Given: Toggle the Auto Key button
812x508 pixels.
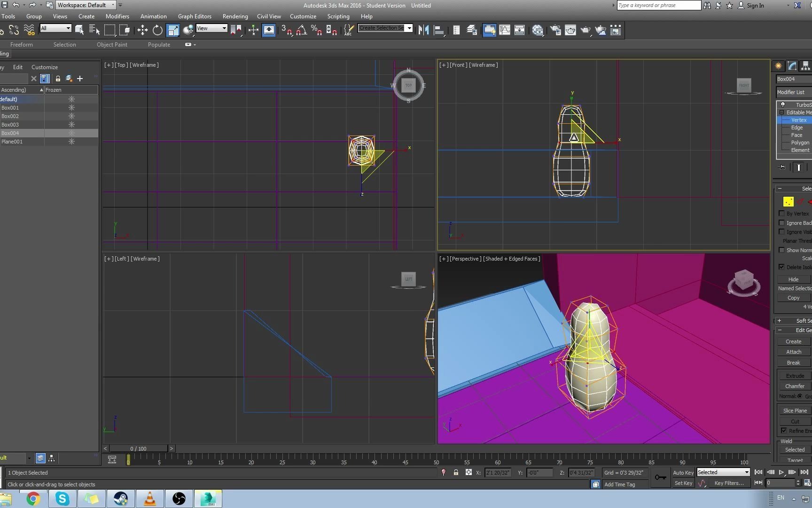Looking at the screenshot, I should tap(683, 473).
